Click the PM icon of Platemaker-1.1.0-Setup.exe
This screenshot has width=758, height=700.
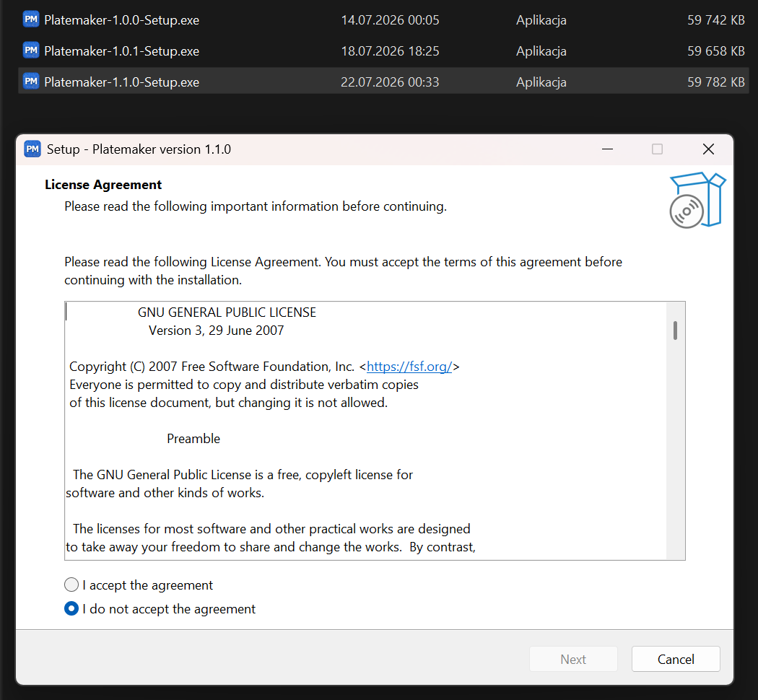[31, 82]
